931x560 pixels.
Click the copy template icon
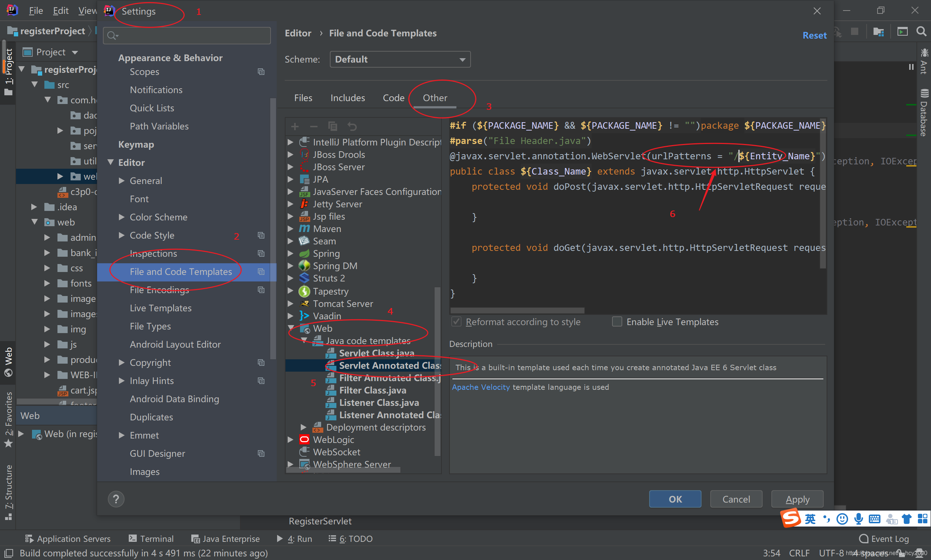click(x=332, y=127)
